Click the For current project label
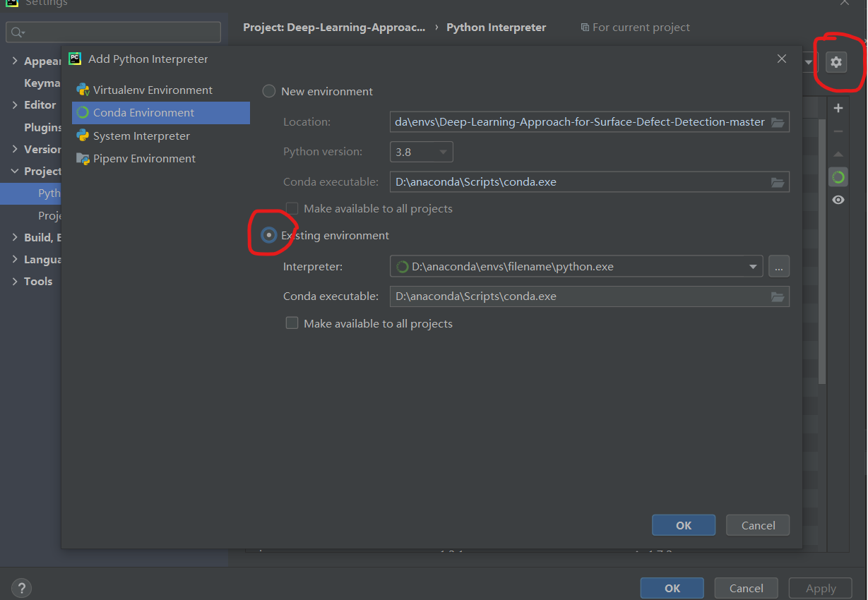The width and height of the screenshot is (868, 600). coord(635,28)
